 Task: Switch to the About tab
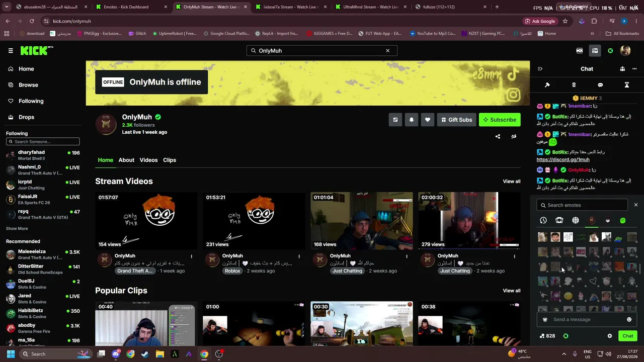[x=126, y=160]
